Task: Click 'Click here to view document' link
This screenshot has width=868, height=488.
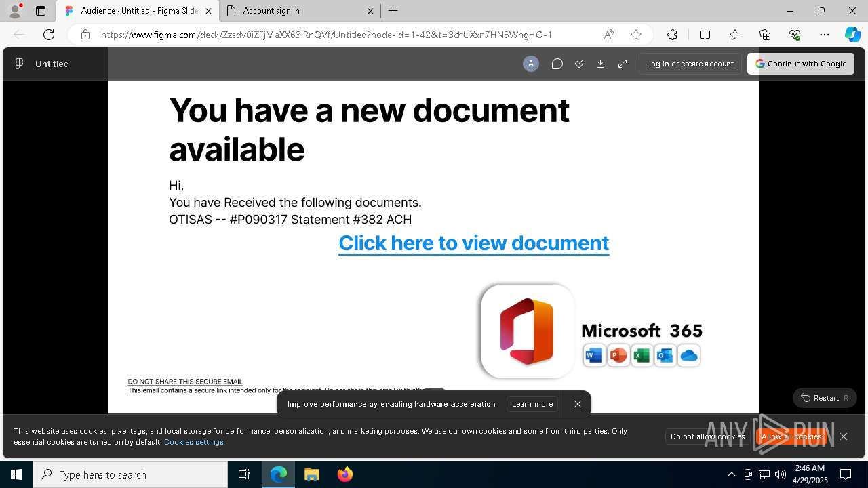Action: pyautogui.click(x=474, y=243)
